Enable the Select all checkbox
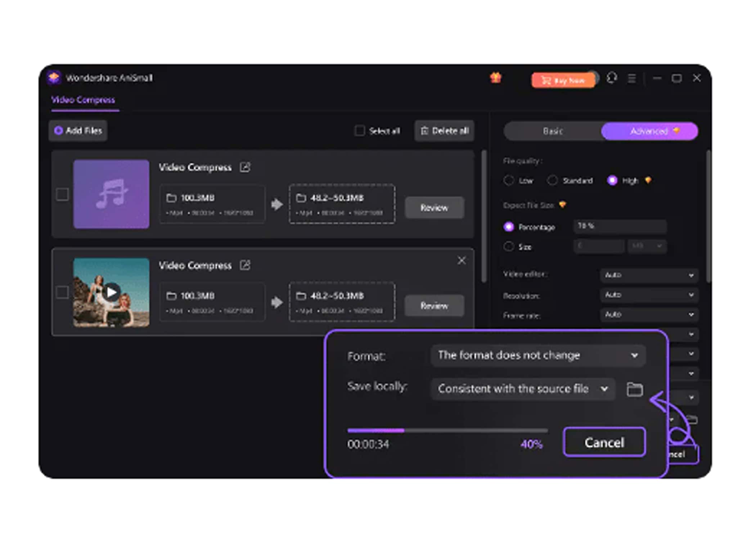 click(360, 131)
